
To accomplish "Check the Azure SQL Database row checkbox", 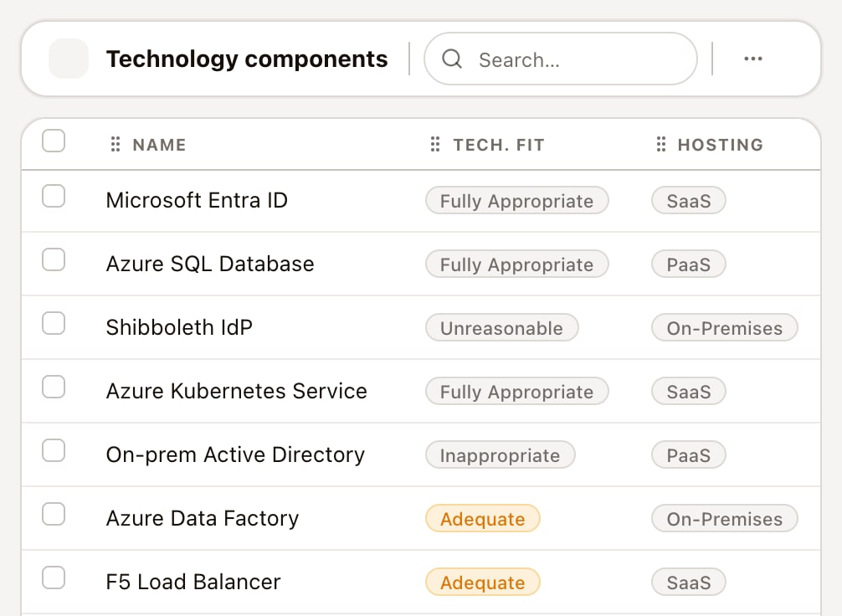I will click(x=54, y=260).
